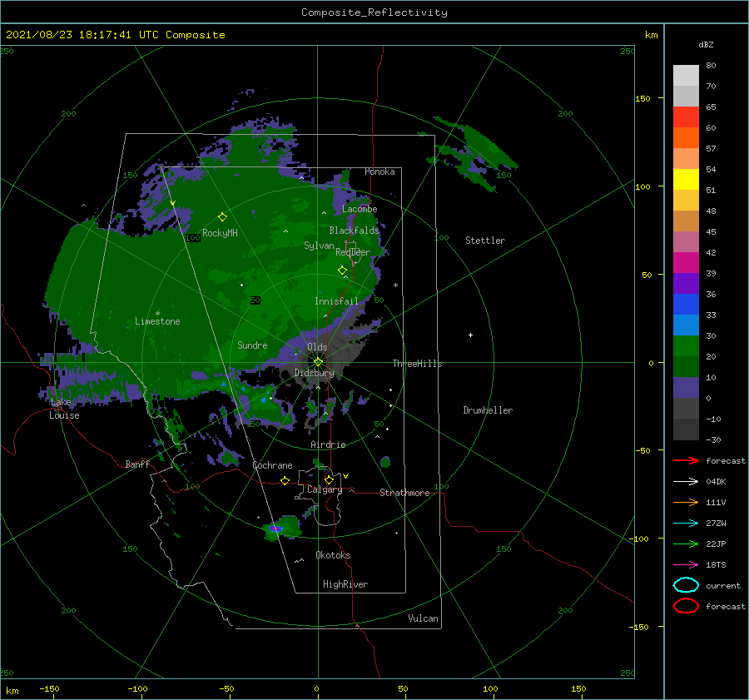This screenshot has width=749, height=700.
Task: Click the green echo blob above Strathmore
Action: [385, 462]
